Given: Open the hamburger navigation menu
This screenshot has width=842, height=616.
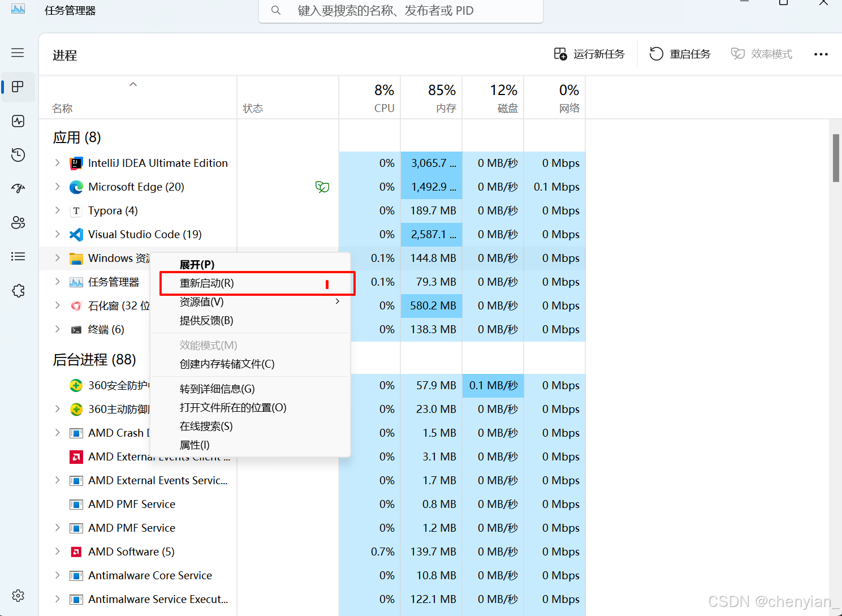Looking at the screenshot, I should pyautogui.click(x=18, y=53).
